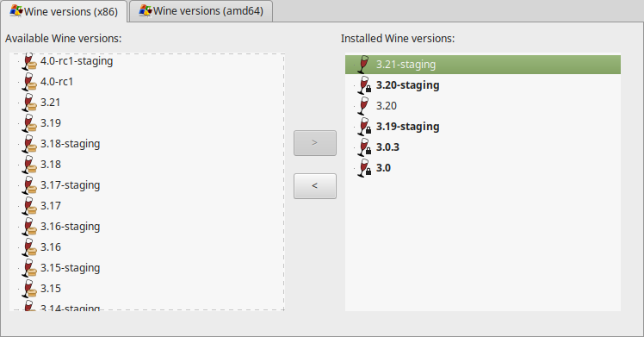Viewport: 644px width, 337px height.
Task: Click the wine icon next to 3.21
Action: pyautogui.click(x=29, y=103)
